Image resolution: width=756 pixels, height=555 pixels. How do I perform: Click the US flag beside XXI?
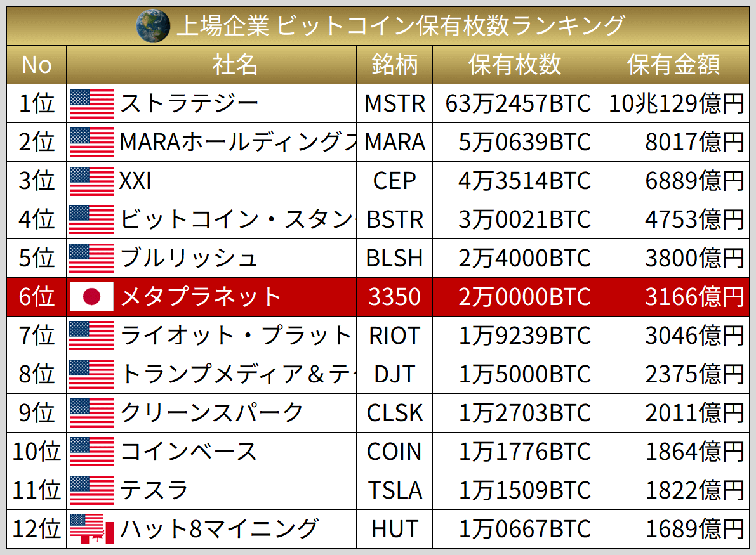92,181
